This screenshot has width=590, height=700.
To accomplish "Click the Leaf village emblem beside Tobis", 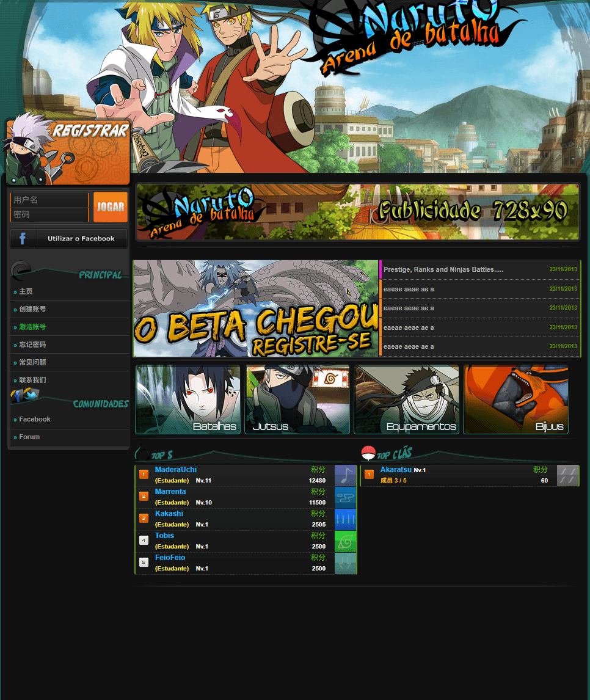I will [346, 541].
